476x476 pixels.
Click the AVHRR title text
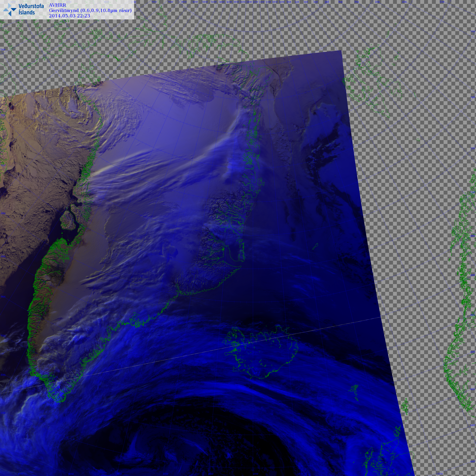57,5
